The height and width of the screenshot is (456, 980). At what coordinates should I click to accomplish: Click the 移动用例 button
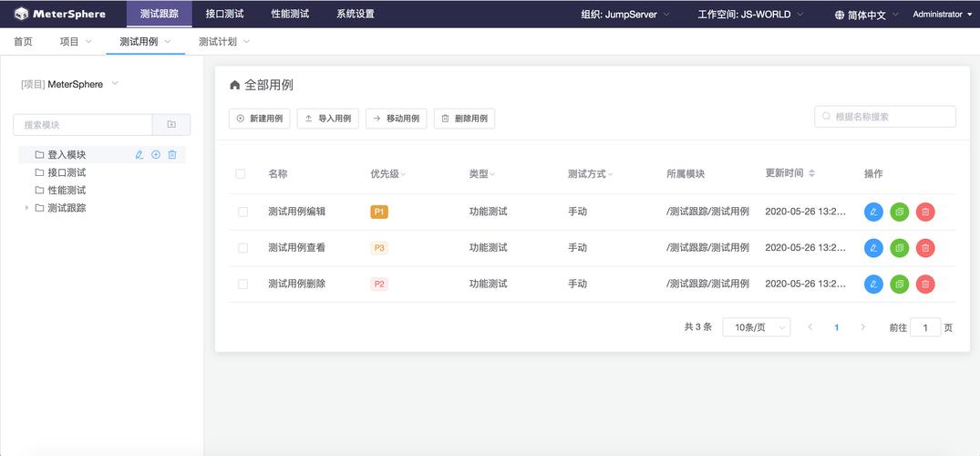(397, 119)
